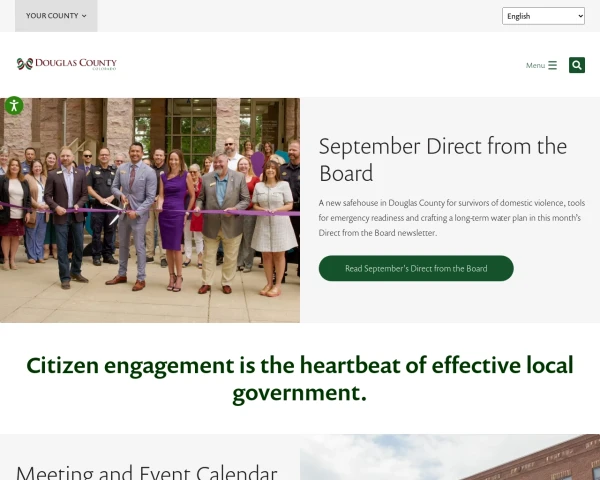Click Read September's Direct from the Board
600x480 pixels.
click(x=416, y=268)
